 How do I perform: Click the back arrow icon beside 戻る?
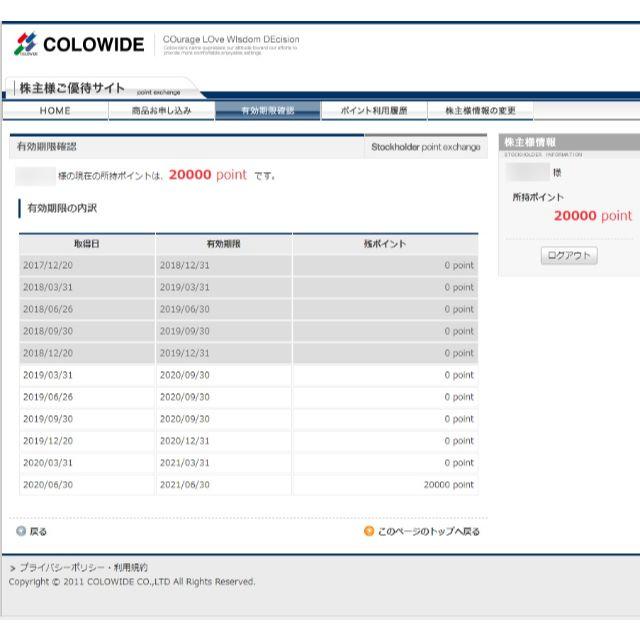click(21, 531)
